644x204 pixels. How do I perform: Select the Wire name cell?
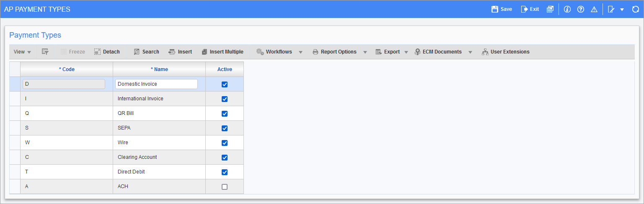point(159,143)
